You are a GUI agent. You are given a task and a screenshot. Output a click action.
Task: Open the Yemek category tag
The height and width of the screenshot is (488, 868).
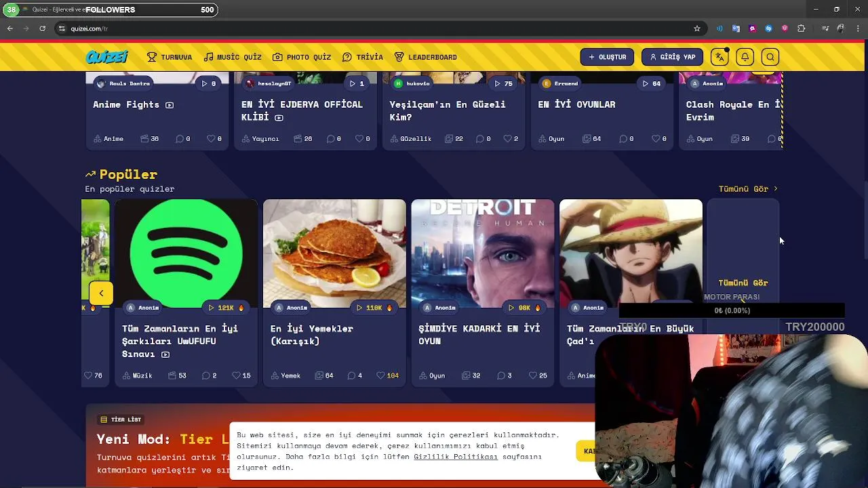(x=285, y=375)
